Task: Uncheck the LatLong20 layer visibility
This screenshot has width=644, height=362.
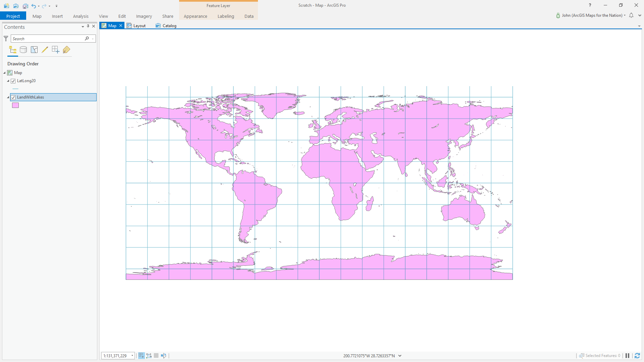Action: tap(13, 81)
